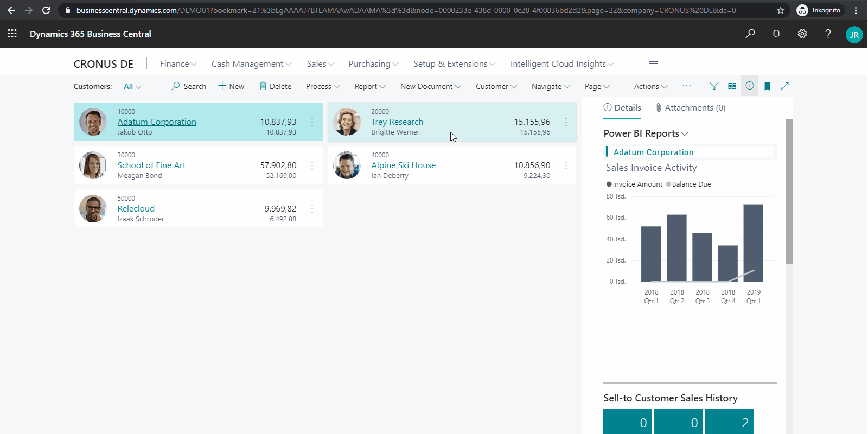Viewport: 868px width, 434px height.
Task: Click the expand page arrows icon
Action: pyautogui.click(x=784, y=86)
